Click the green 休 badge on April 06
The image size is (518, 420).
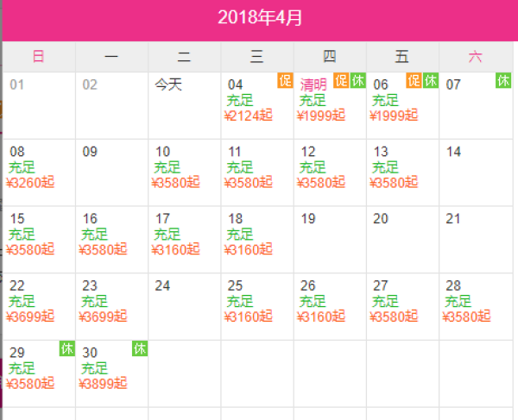point(431,80)
